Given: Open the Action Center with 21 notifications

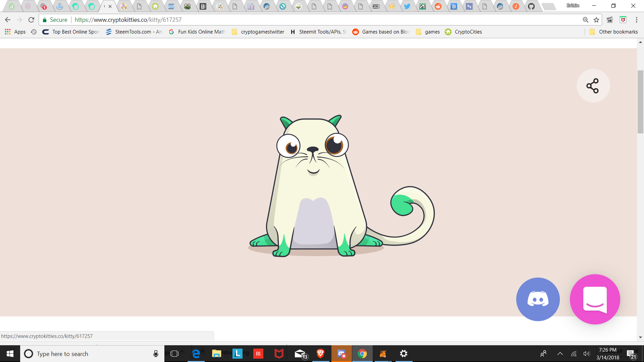Looking at the screenshot, I should [x=632, y=354].
